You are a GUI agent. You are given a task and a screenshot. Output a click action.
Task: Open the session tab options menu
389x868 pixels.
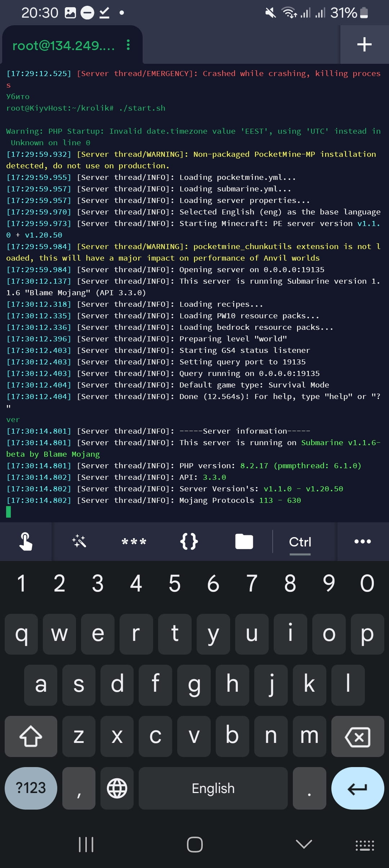click(x=128, y=45)
